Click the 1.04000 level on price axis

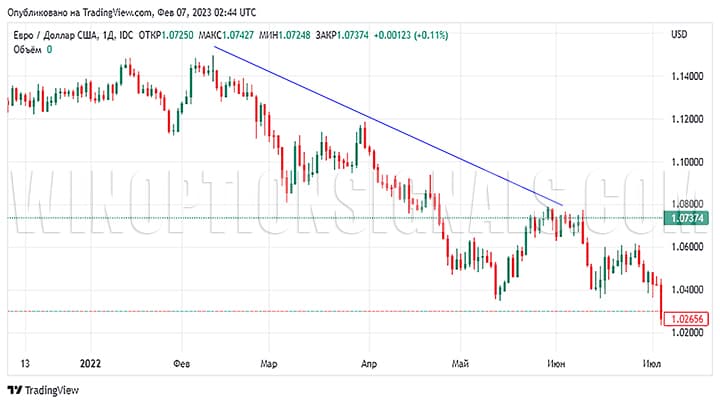point(688,290)
